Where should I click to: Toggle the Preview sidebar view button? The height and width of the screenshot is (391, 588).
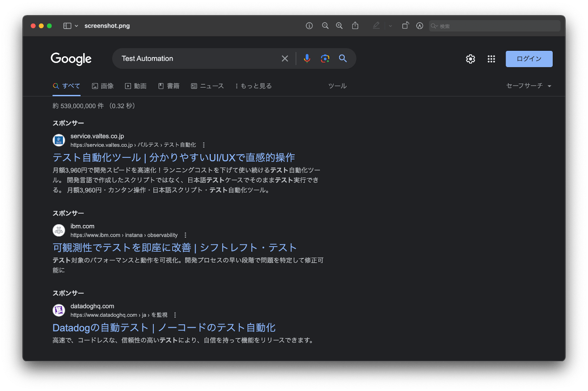(x=67, y=26)
